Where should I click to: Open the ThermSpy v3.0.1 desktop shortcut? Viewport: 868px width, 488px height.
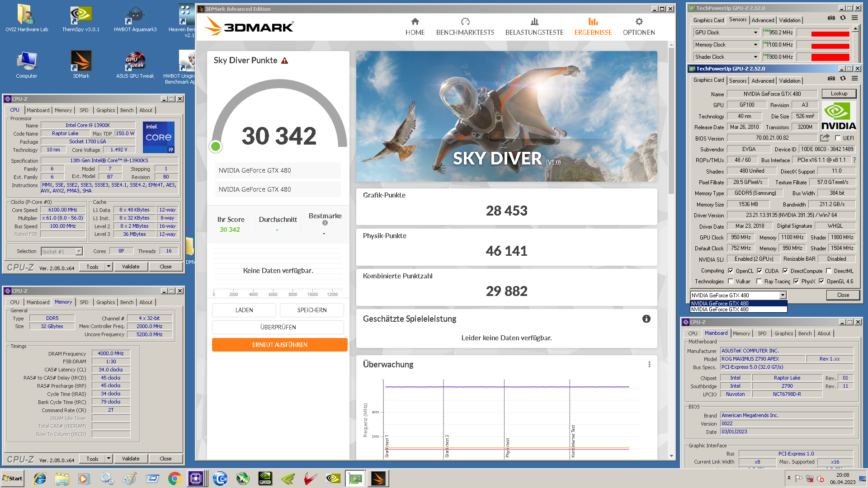point(81,18)
